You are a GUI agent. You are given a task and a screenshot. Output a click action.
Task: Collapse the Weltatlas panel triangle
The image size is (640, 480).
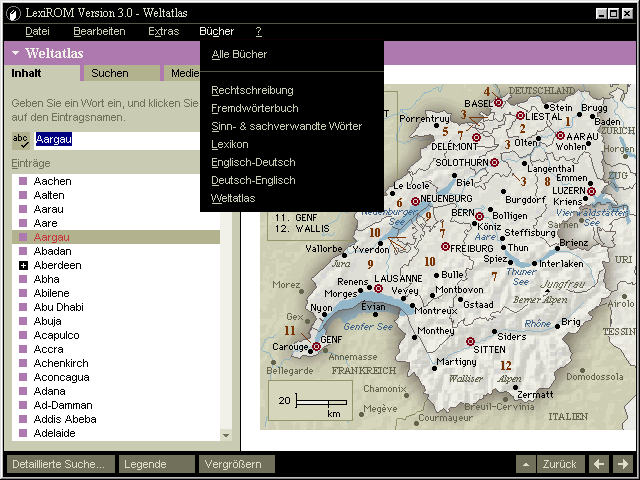pyautogui.click(x=16, y=53)
